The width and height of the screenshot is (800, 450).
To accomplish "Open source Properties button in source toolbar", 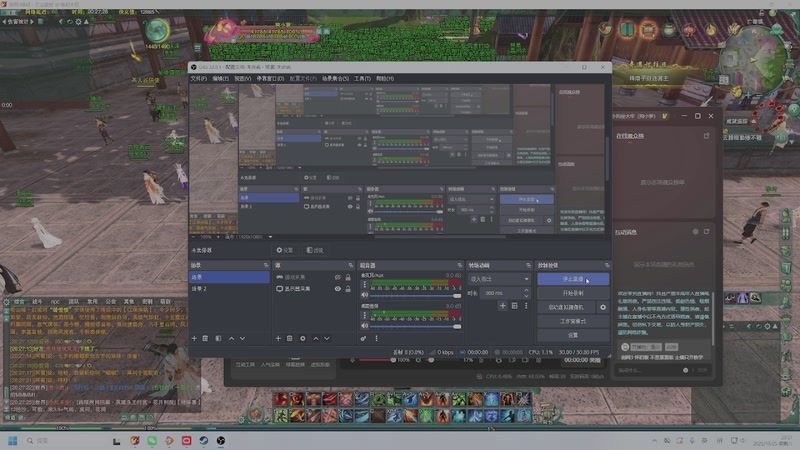I will coord(285,250).
